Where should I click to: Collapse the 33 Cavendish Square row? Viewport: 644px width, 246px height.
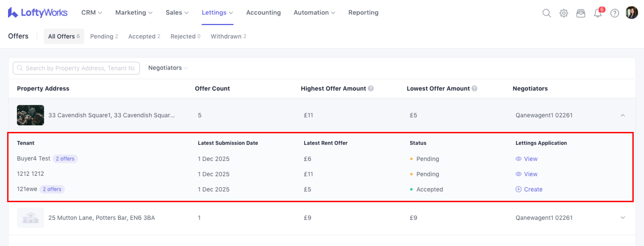tap(623, 115)
